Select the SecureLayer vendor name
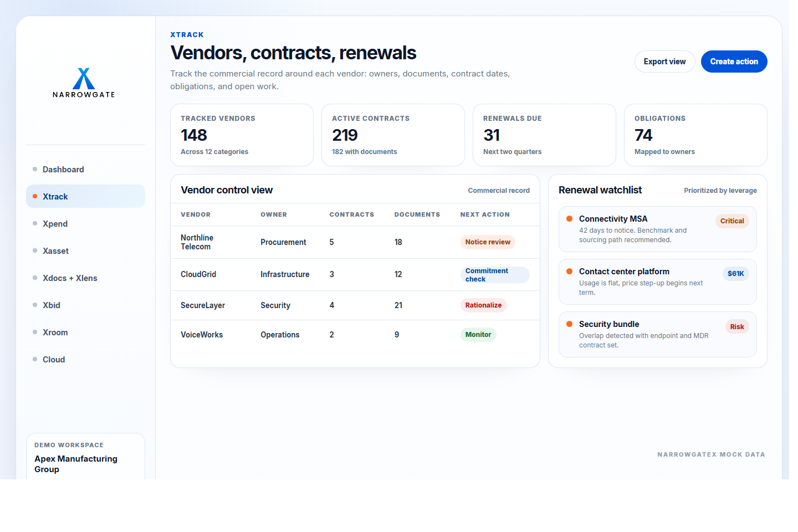This screenshot has width=798, height=532. click(x=203, y=305)
